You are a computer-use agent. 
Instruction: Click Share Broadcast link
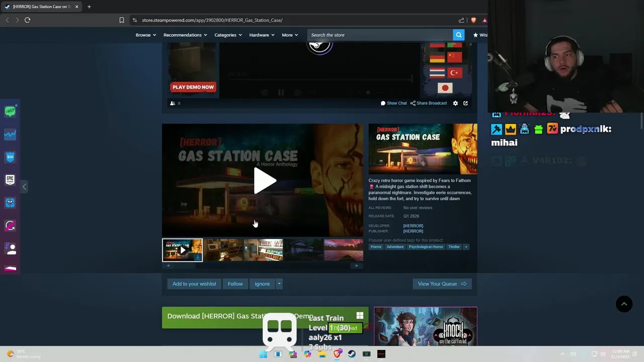pos(428,103)
